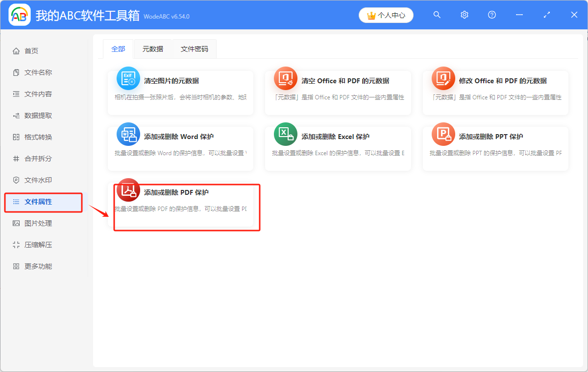This screenshot has width=588, height=372.
Task: Click the 我的ABC软件工具箱 title text
Action: click(x=87, y=15)
